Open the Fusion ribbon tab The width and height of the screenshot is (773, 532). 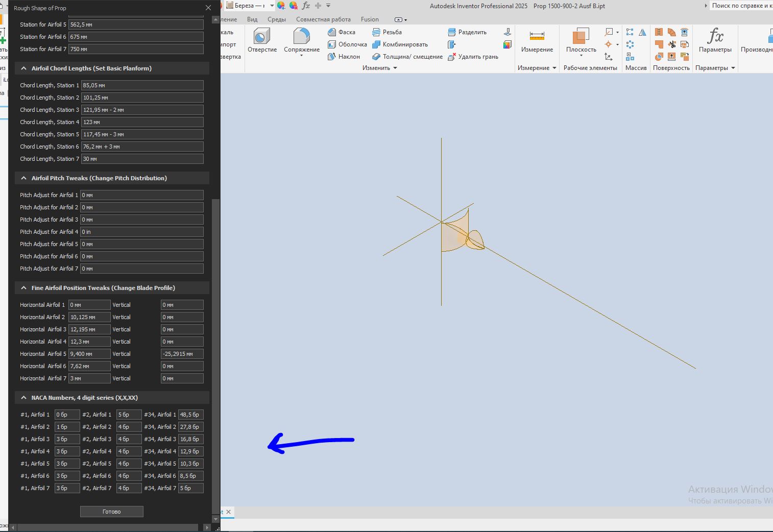click(x=370, y=19)
